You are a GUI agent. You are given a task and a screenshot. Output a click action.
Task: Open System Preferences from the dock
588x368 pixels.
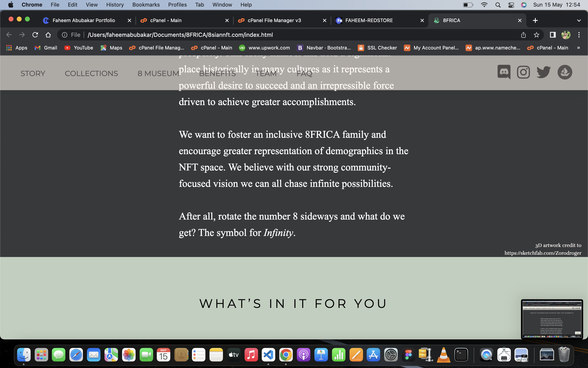(x=391, y=355)
